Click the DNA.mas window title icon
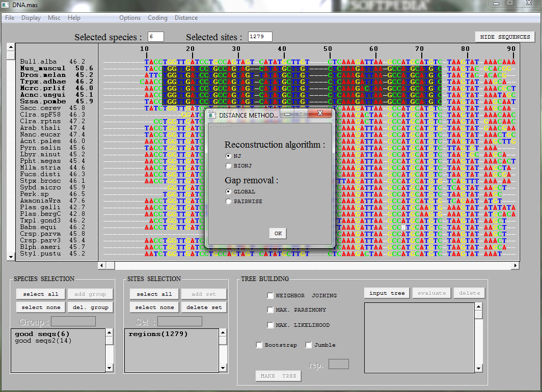Viewport: 542px width, 392px height. [x=5, y=5]
